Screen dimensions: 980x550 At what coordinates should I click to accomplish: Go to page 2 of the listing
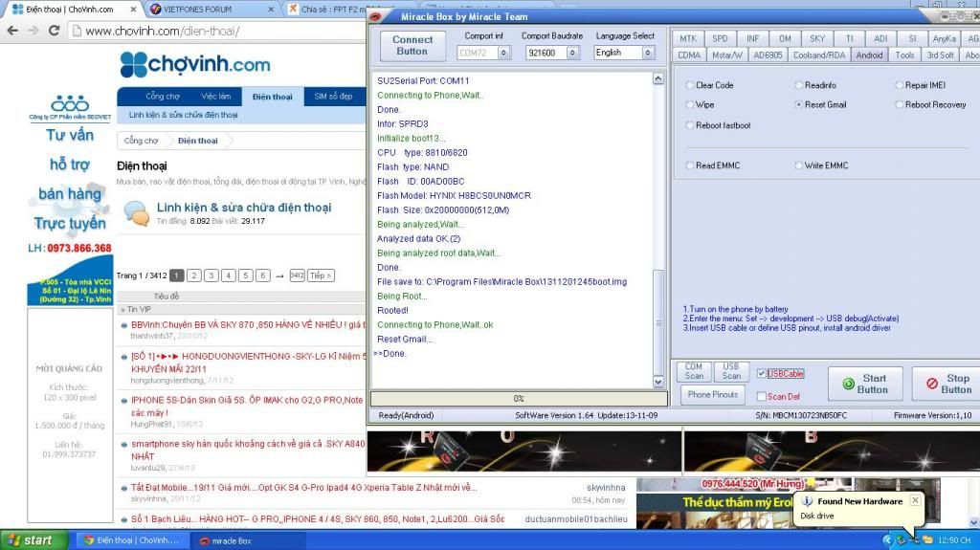coord(194,275)
